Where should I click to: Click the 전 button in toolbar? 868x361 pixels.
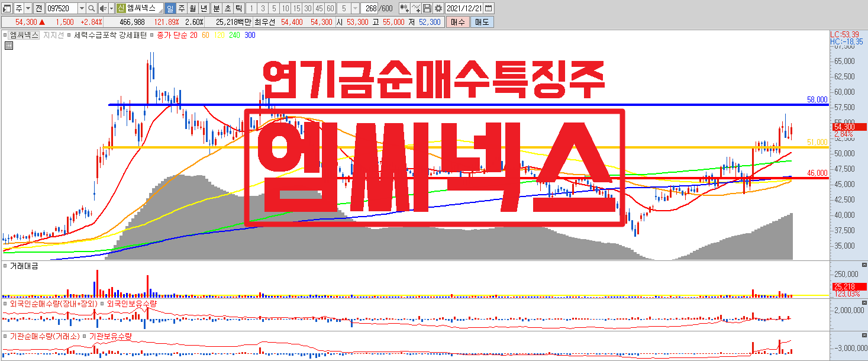[x=39, y=8]
